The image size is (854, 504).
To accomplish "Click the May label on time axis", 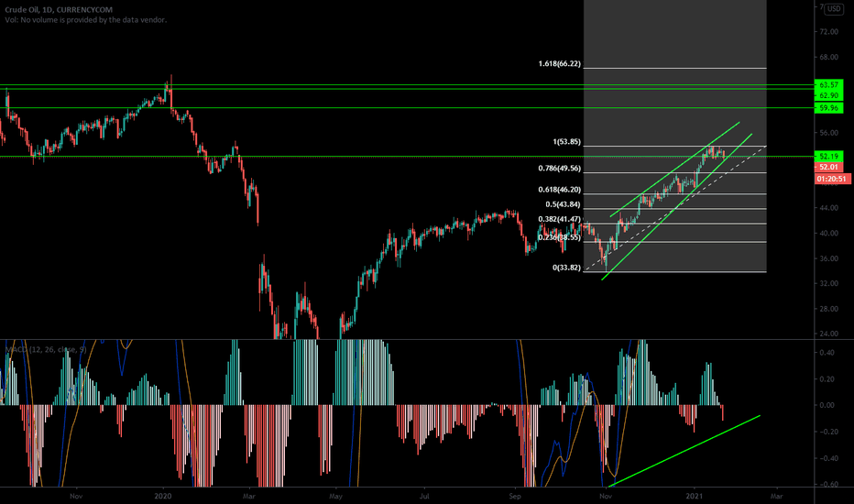I will tap(336, 496).
